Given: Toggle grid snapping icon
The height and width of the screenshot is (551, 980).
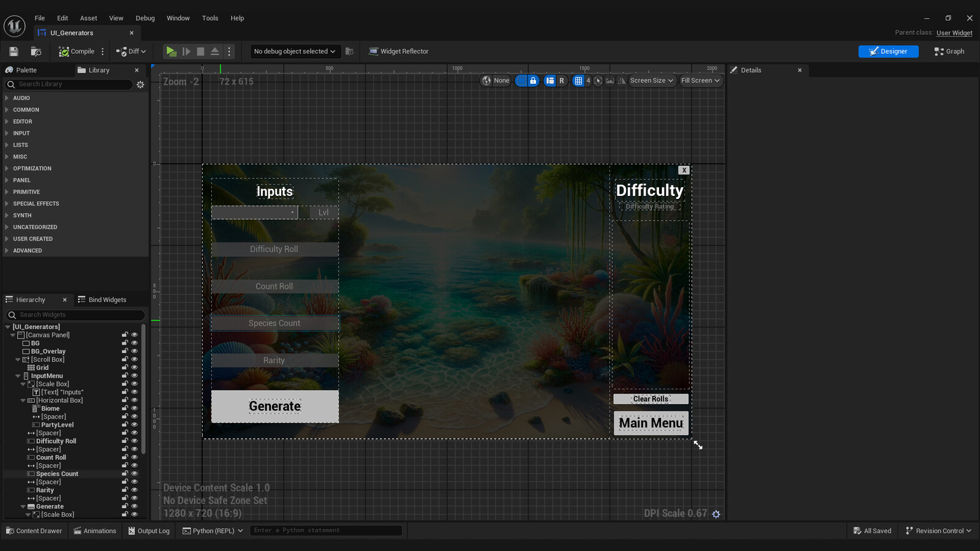Looking at the screenshot, I should pos(578,81).
